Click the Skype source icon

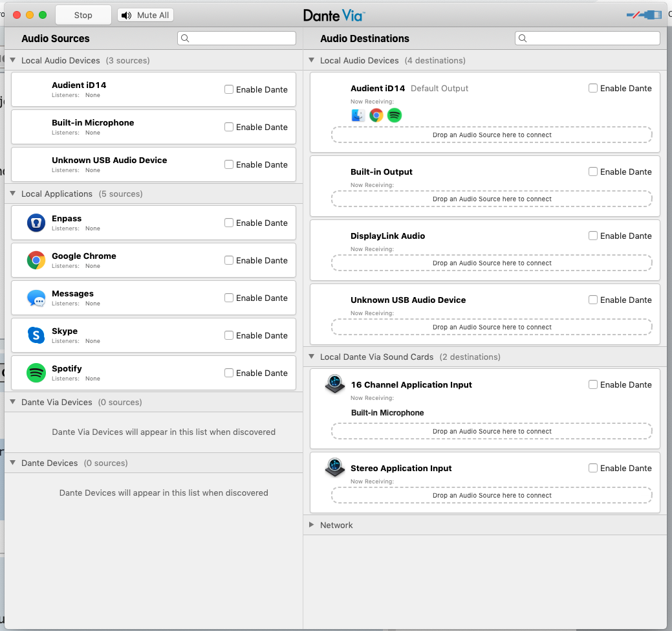tap(36, 335)
